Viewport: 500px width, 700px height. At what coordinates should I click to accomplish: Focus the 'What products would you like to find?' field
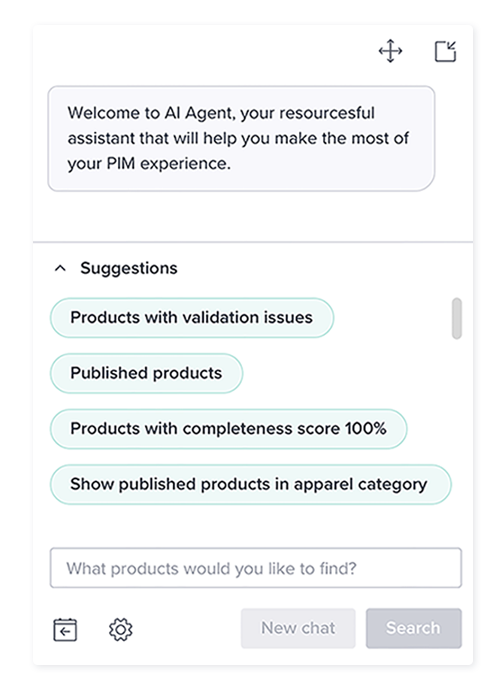point(256,568)
